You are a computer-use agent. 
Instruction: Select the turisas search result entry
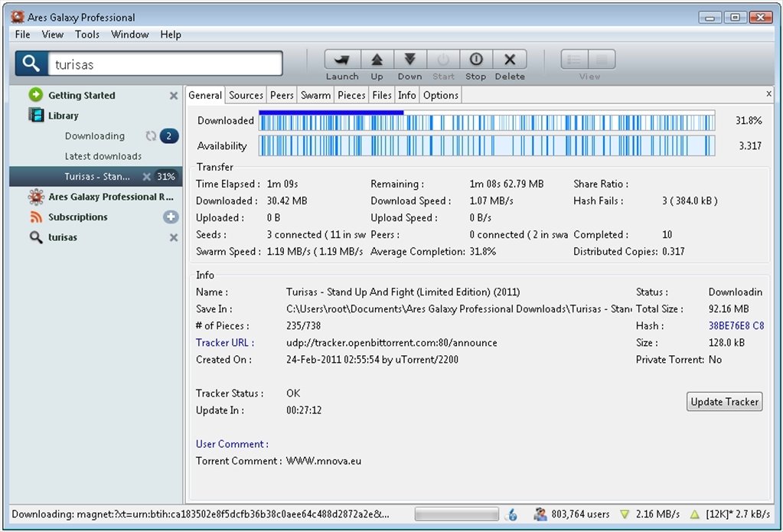coord(63,237)
